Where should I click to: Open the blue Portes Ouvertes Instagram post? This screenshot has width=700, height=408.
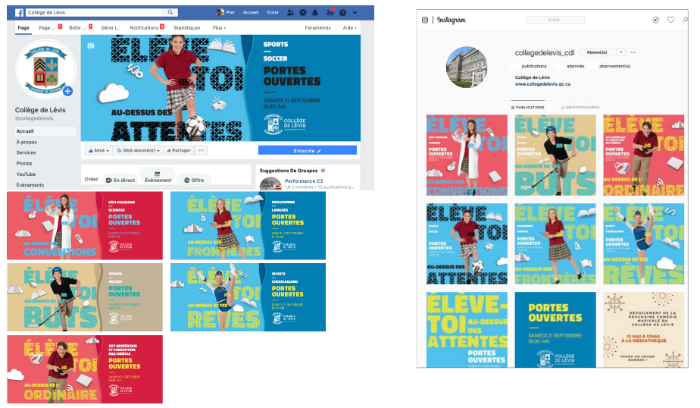click(555, 330)
